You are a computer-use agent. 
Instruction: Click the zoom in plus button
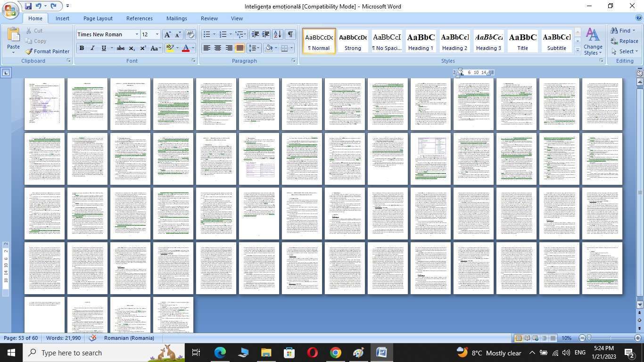[x=637, y=338]
